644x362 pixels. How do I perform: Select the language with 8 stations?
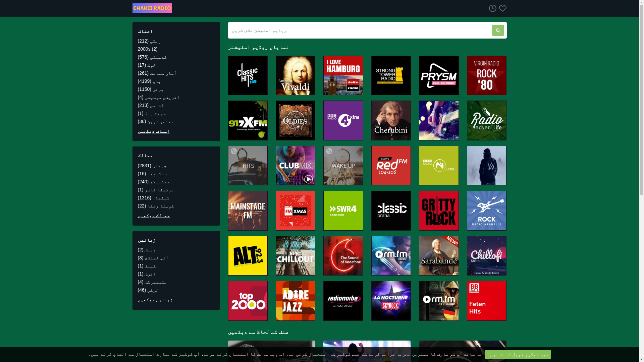click(153, 258)
